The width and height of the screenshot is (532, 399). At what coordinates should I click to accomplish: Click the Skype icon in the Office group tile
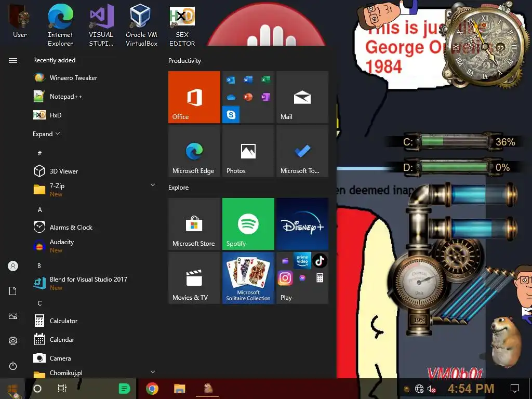coord(231,114)
